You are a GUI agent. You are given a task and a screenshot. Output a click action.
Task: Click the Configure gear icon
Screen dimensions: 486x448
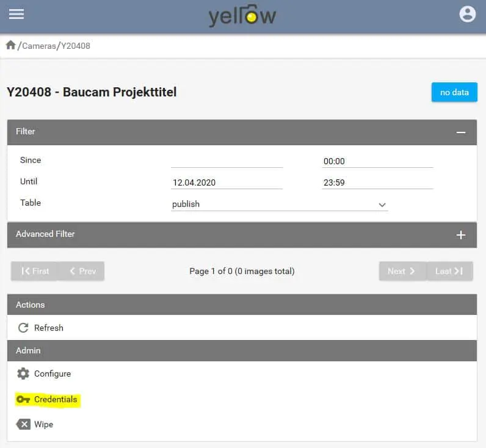[23, 374]
